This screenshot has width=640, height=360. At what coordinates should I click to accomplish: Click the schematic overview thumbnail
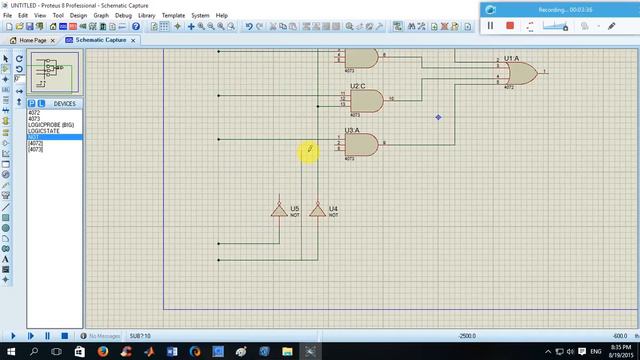pyautogui.click(x=55, y=72)
